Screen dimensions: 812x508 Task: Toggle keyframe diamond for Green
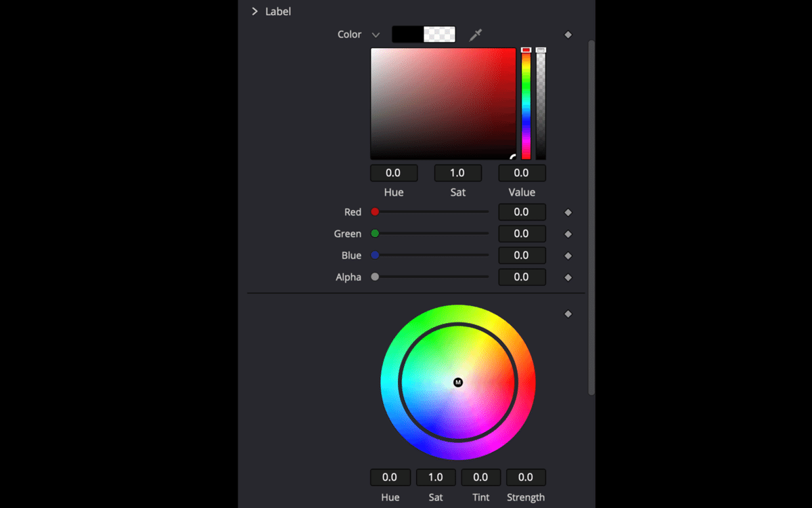[568, 234]
